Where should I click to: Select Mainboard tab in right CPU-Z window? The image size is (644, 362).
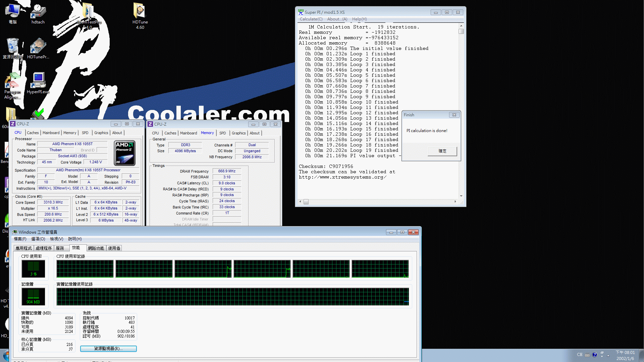pyautogui.click(x=189, y=133)
